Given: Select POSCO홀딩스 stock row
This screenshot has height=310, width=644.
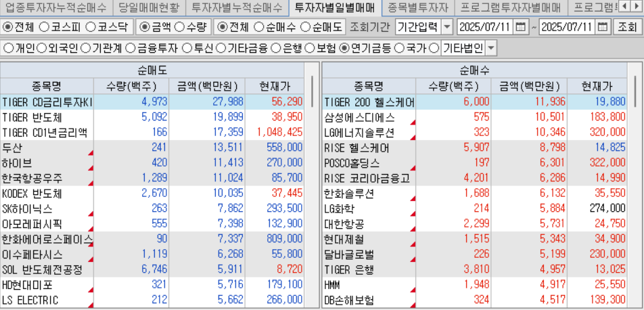Looking at the screenshot, I should [x=475, y=163].
